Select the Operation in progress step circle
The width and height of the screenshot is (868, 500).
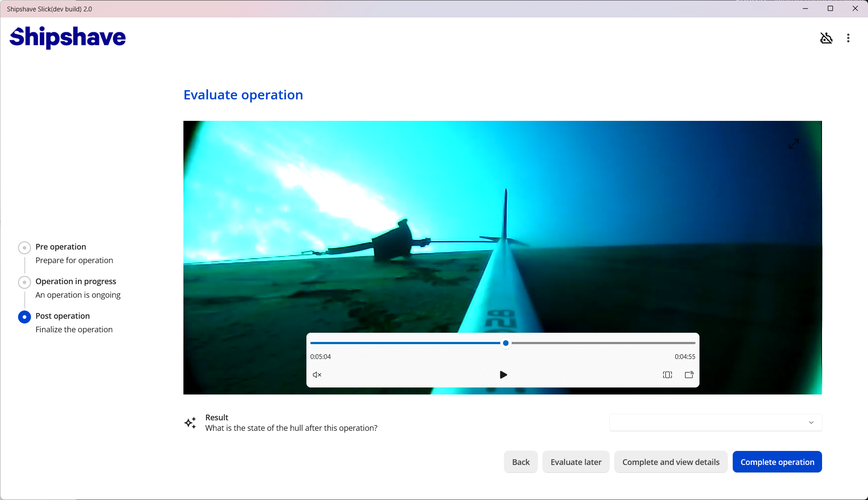pos(25,282)
